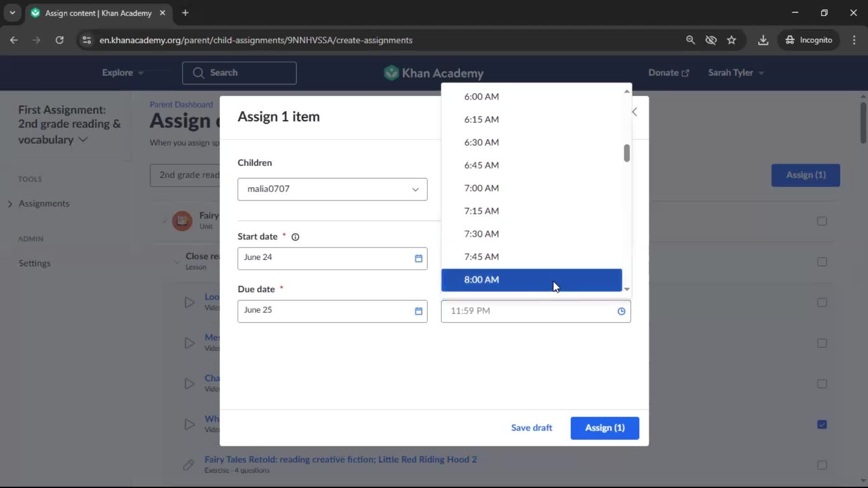This screenshot has width=868, height=488.
Task: Reload the page
Action: [x=59, y=40]
